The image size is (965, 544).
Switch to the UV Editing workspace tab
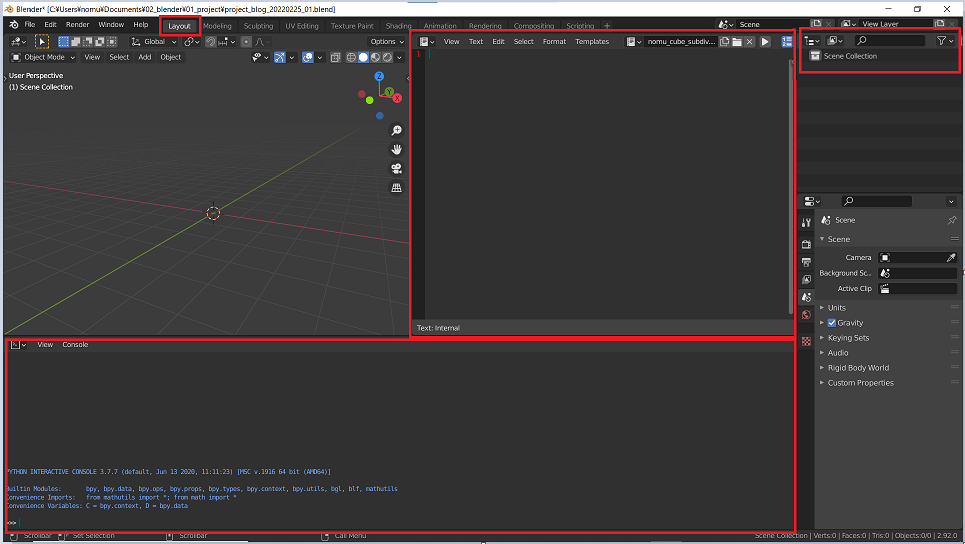point(302,26)
